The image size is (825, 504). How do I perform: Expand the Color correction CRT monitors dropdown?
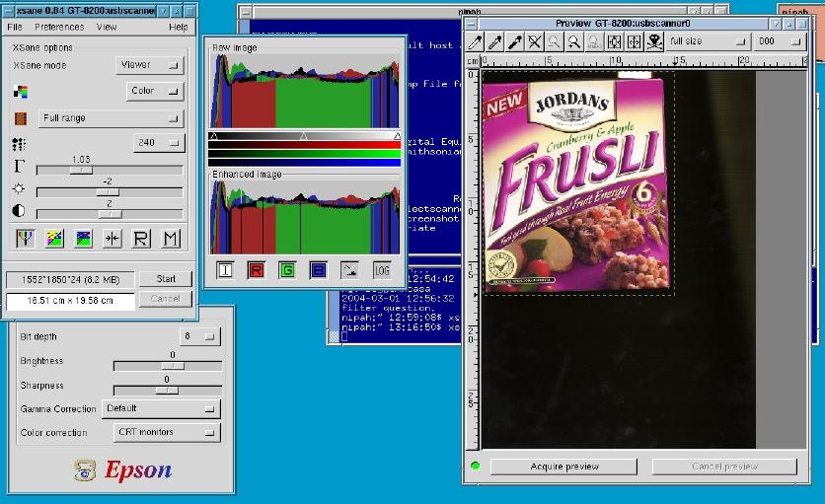tap(166, 432)
